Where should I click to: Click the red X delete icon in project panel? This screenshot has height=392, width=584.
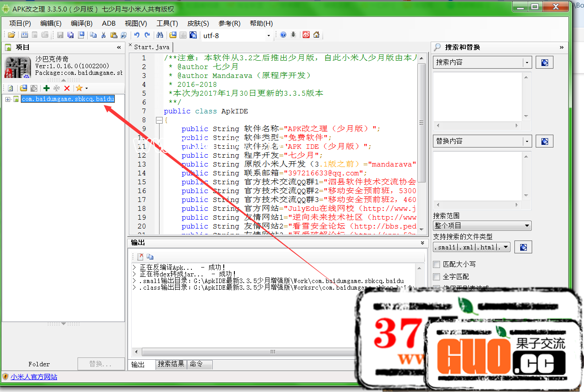point(67,88)
